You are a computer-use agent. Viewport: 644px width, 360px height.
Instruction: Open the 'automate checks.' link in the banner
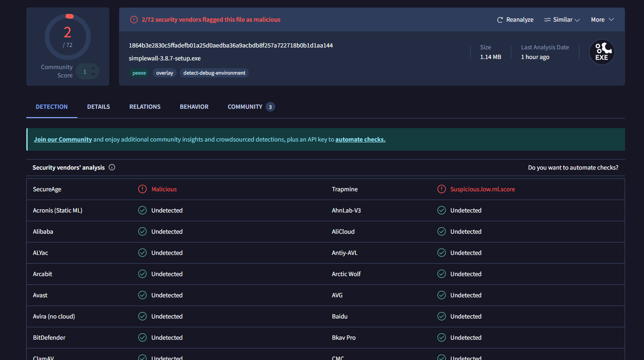point(360,139)
